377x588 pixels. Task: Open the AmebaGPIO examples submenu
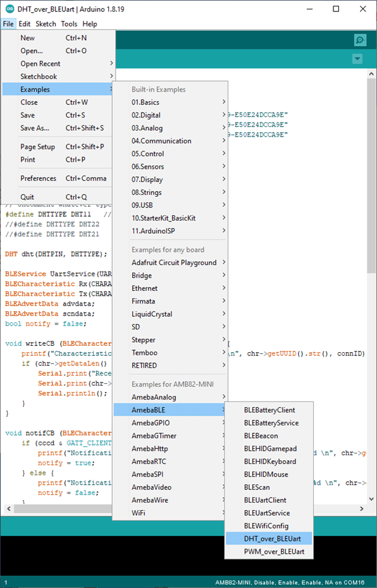pos(170,422)
